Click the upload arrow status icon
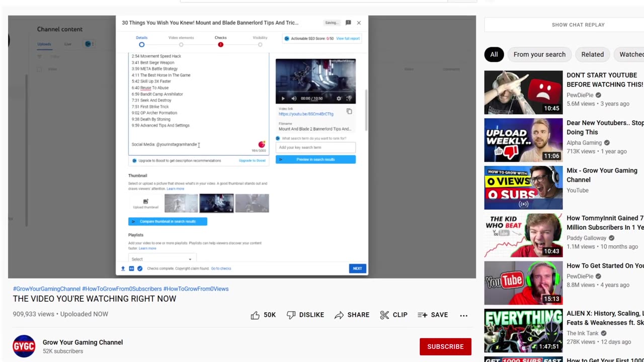 click(x=123, y=268)
